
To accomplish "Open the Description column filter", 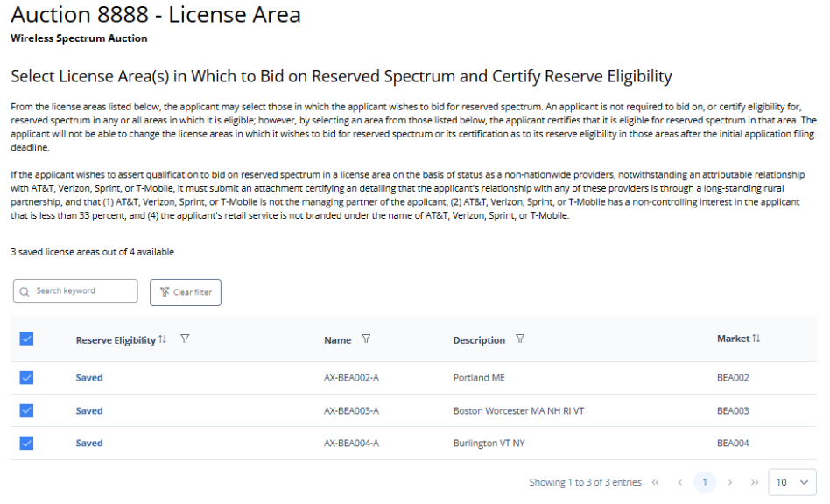I will 520,339.
